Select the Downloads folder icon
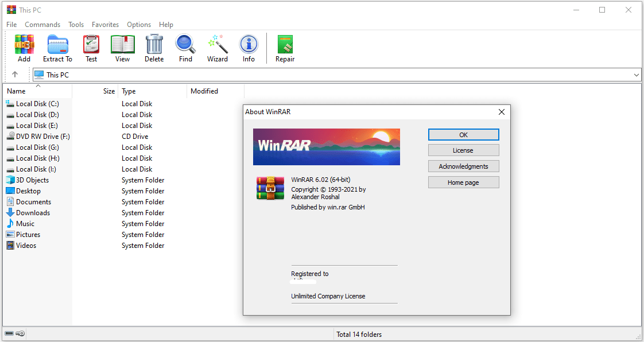This screenshot has height=342, width=644. point(10,213)
